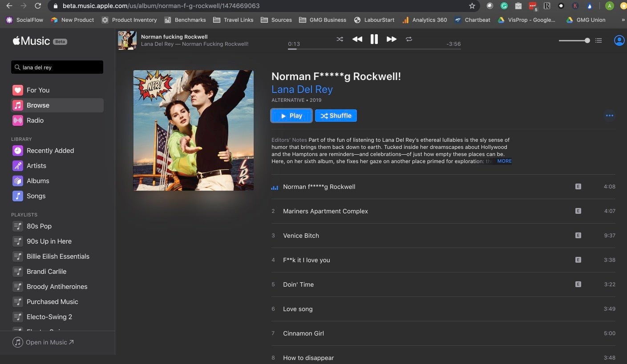The image size is (627, 364).
Task: Open the 80s Pop playlist
Action: (x=39, y=226)
